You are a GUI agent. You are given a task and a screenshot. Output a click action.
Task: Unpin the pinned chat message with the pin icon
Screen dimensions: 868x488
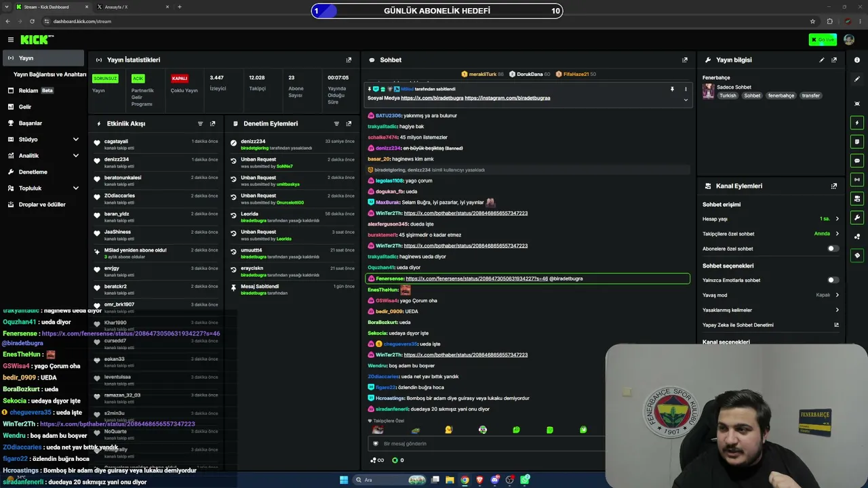tap(672, 89)
